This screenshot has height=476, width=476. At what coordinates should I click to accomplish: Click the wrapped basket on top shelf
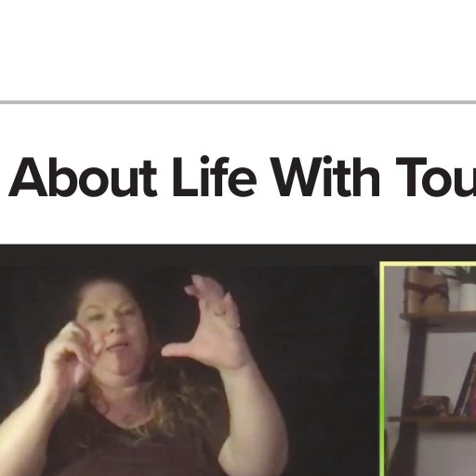[426, 290]
